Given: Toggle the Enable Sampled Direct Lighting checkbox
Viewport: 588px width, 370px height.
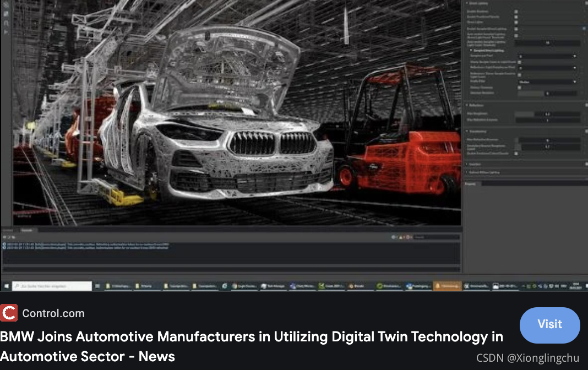Looking at the screenshot, I should 516,29.
